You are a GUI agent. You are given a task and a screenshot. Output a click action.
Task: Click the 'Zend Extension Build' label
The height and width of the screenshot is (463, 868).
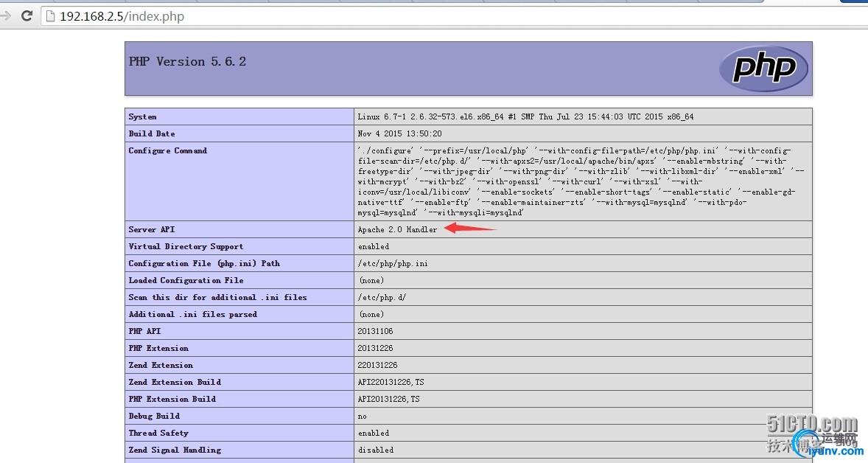[x=175, y=382]
